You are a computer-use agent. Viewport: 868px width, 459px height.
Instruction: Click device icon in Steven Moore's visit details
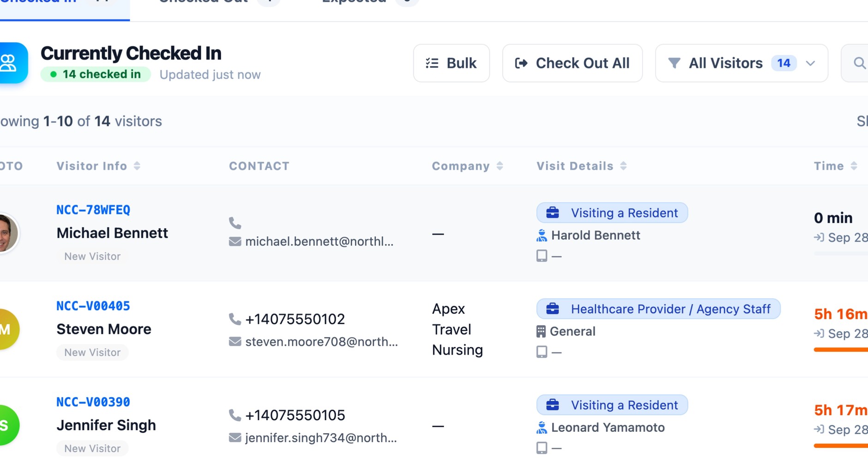click(542, 352)
